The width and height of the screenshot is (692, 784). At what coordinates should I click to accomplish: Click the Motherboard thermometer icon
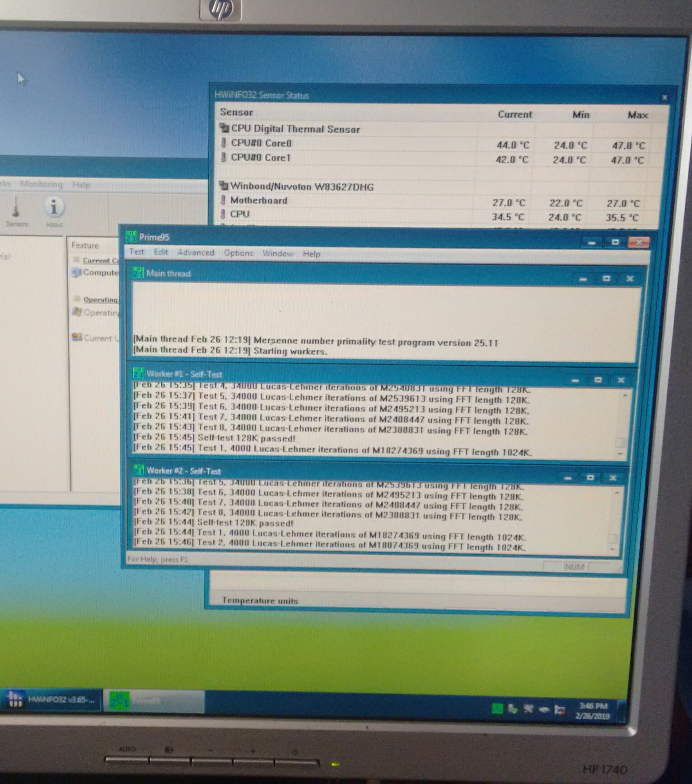(x=223, y=200)
